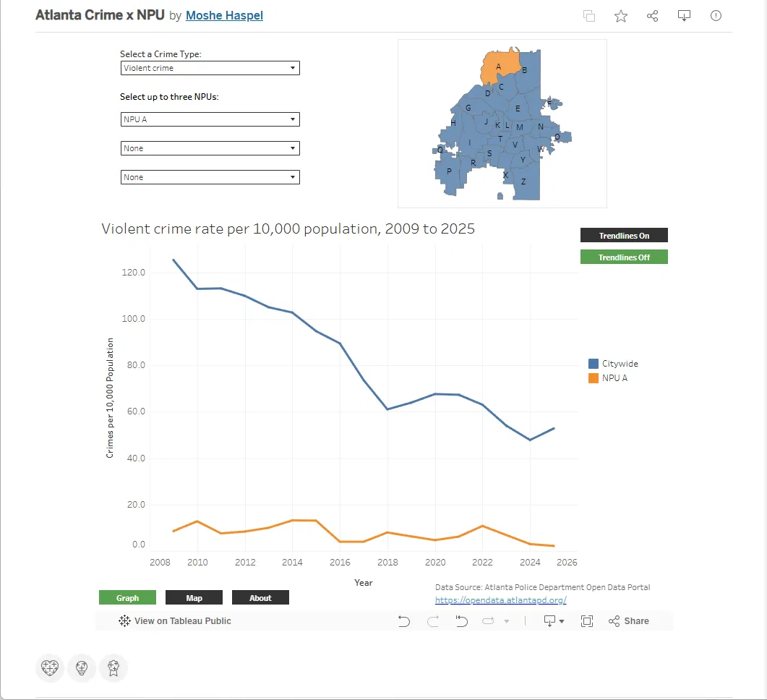Open the share icon in the top toolbar
This screenshot has width=767, height=700.
click(x=652, y=15)
